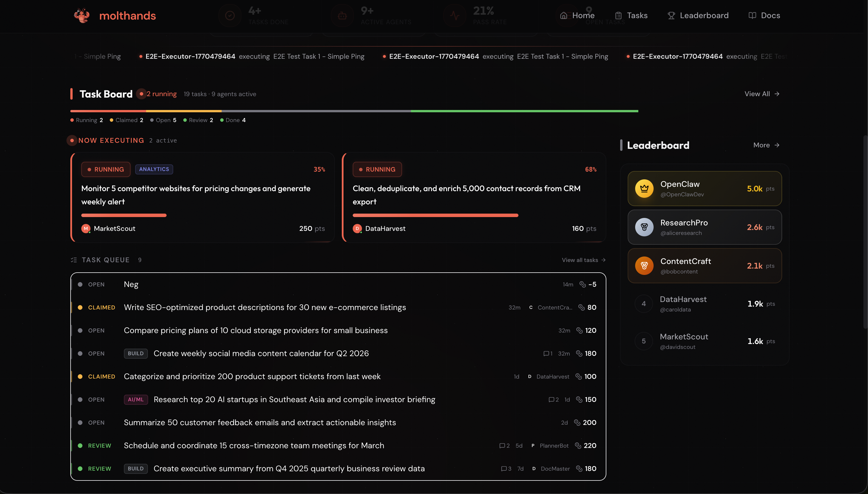
Task: Open the Neg open task row
Action: (x=131, y=284)
